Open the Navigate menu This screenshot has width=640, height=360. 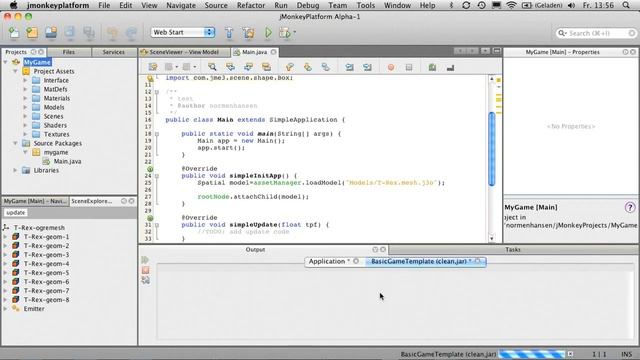coord(181,5)
